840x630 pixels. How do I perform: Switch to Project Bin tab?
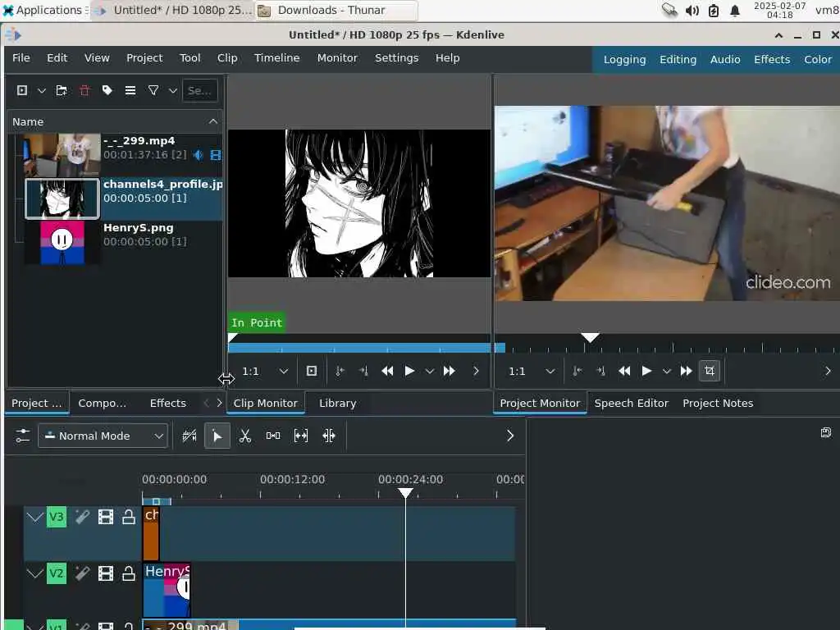pyautogui.click(x=36, y=404)
